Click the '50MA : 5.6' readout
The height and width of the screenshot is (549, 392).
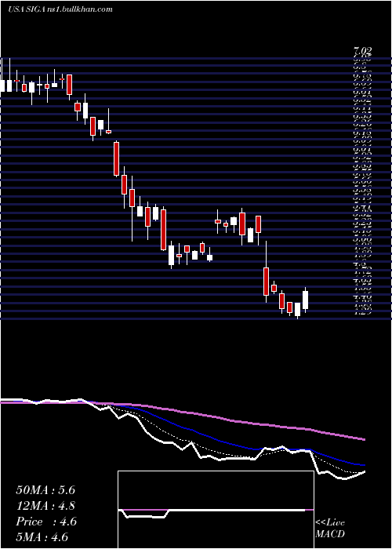coord(45,490)
